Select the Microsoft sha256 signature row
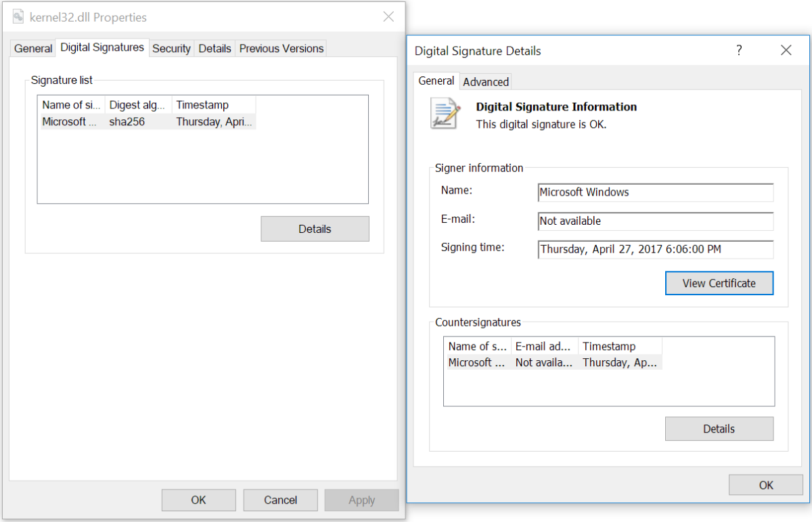Viewport: 812px width, 522px height. point(148,122)
